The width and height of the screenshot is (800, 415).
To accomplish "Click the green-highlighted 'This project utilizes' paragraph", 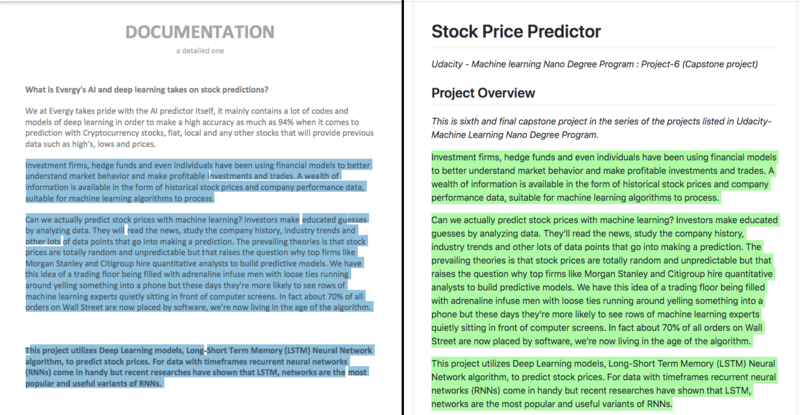I will pos(604,384).
